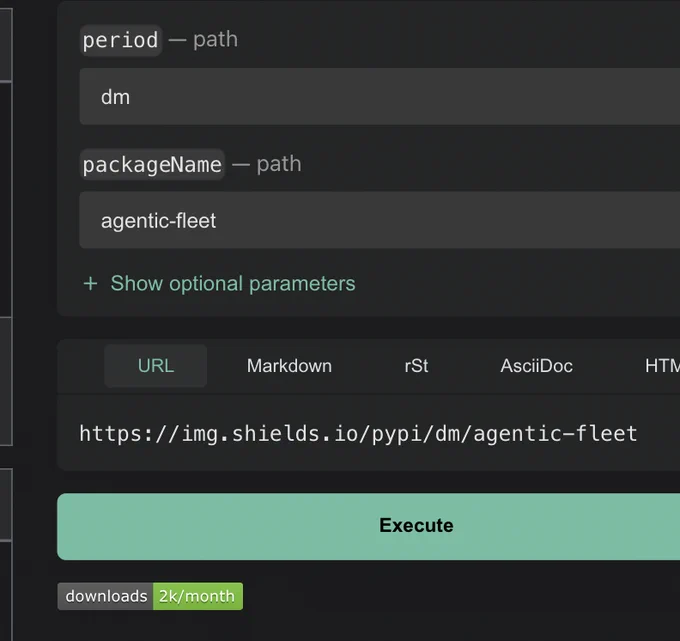Select the HTML tab
The width and height of the screenshot is (680, 641).
(x=662, y=366)
